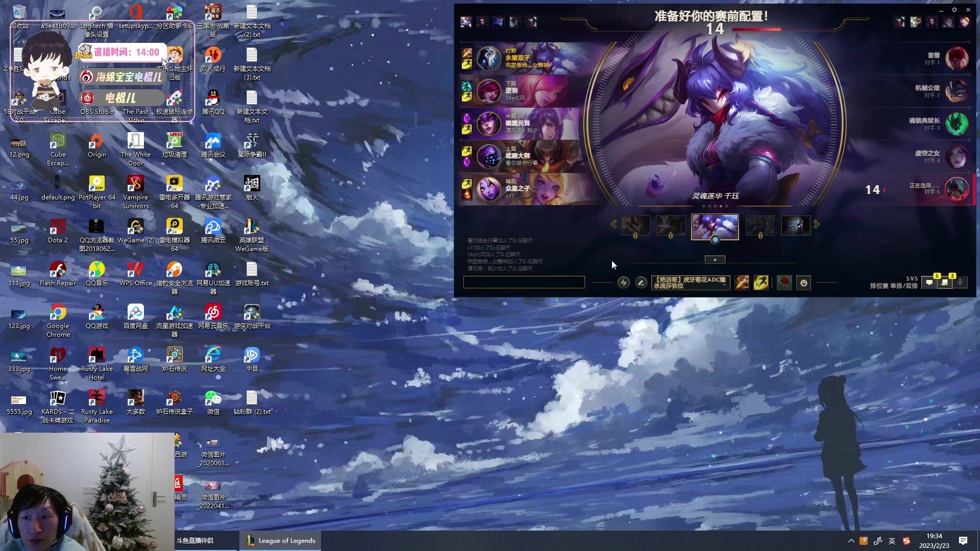Click the 下路 逆羽 teammate portrait
This screenshot has height=551, width=980.
[x=489, y=91]
